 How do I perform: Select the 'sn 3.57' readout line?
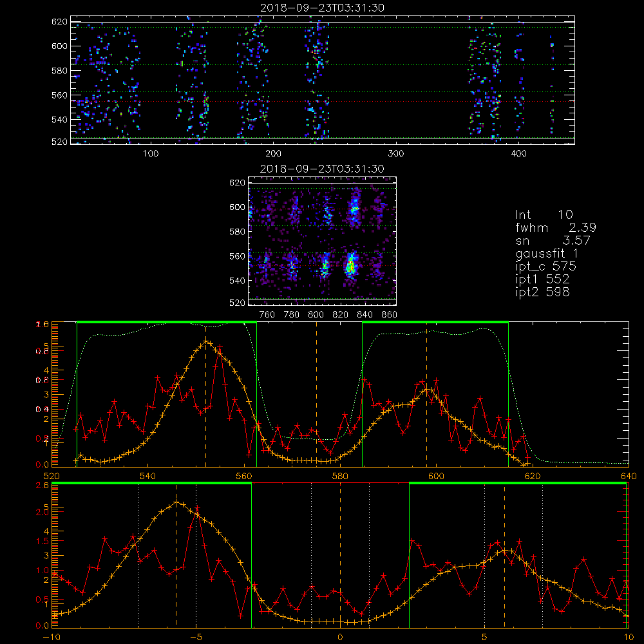553,240
